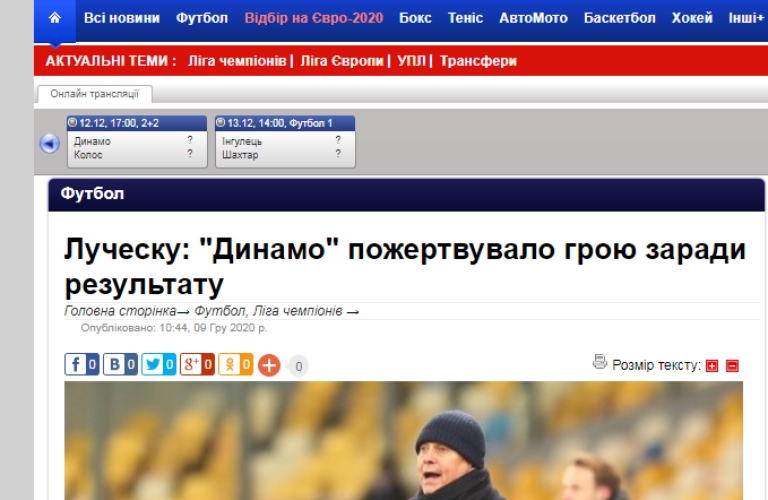The image size is (768, 500).
Task: Share on Odnoklassniki icon
Action: (235, 364)
